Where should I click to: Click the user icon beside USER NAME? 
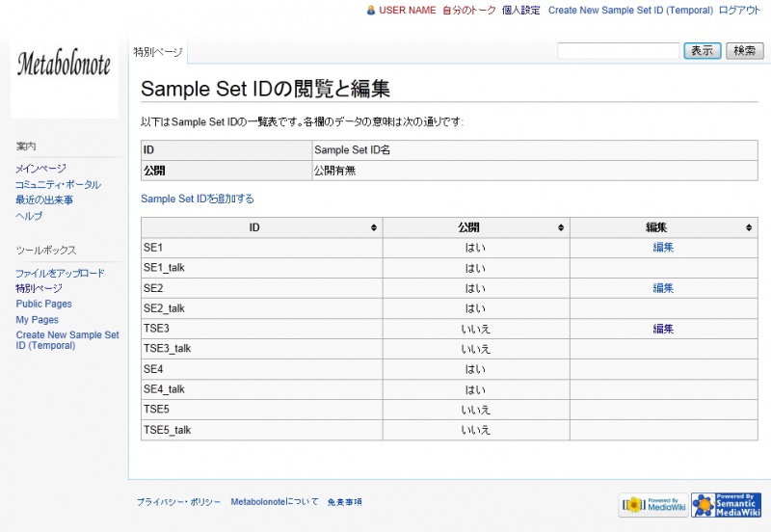click(371, 11)
